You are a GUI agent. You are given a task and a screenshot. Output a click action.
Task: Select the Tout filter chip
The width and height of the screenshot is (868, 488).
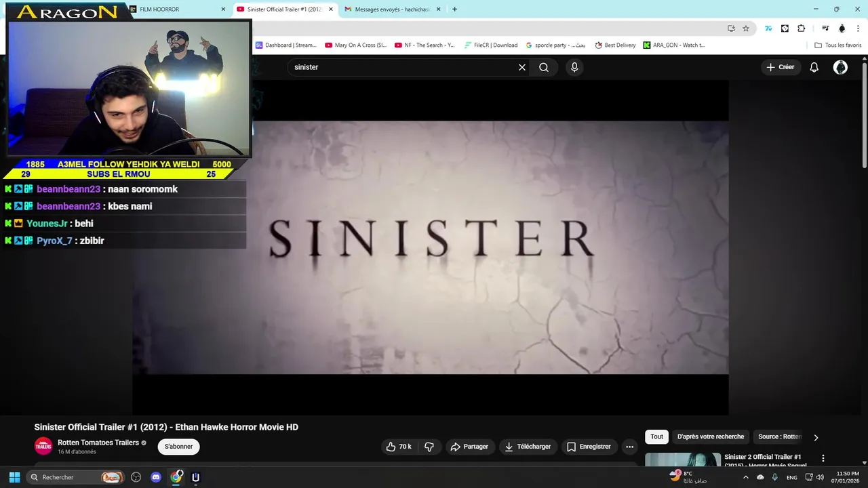pyautogui.click(x=656, y=436)
